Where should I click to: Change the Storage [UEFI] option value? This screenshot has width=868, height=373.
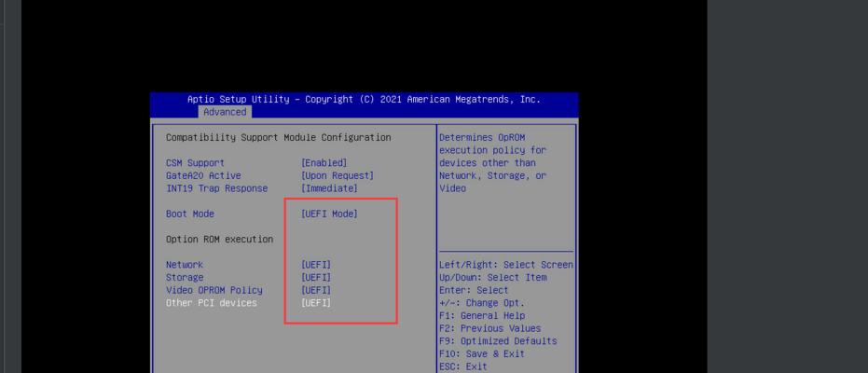[x=316, y=277]
